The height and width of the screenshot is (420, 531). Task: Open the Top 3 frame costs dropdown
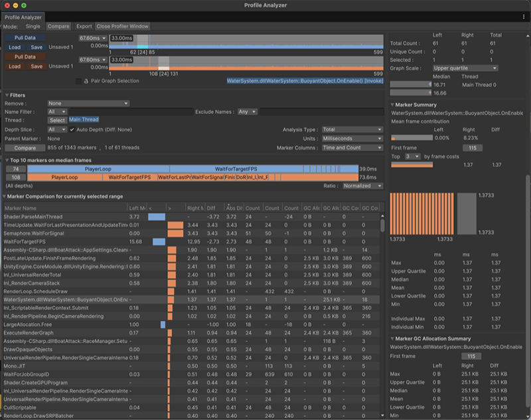coord(412,157)
